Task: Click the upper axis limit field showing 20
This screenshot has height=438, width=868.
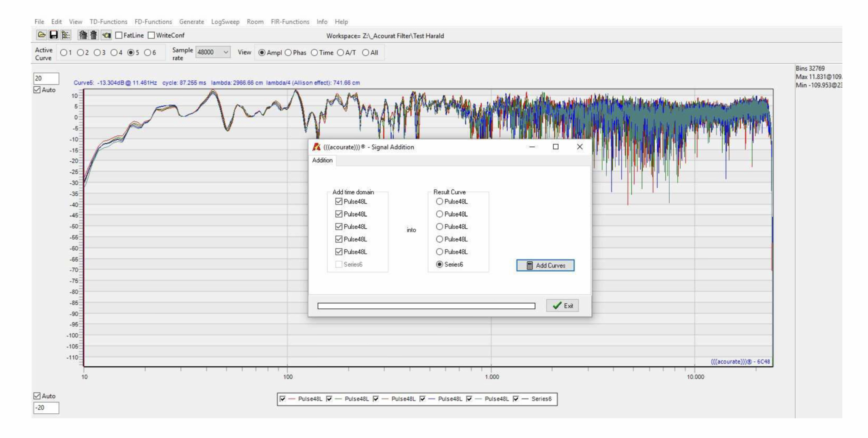Action: (x=46, y=78)
